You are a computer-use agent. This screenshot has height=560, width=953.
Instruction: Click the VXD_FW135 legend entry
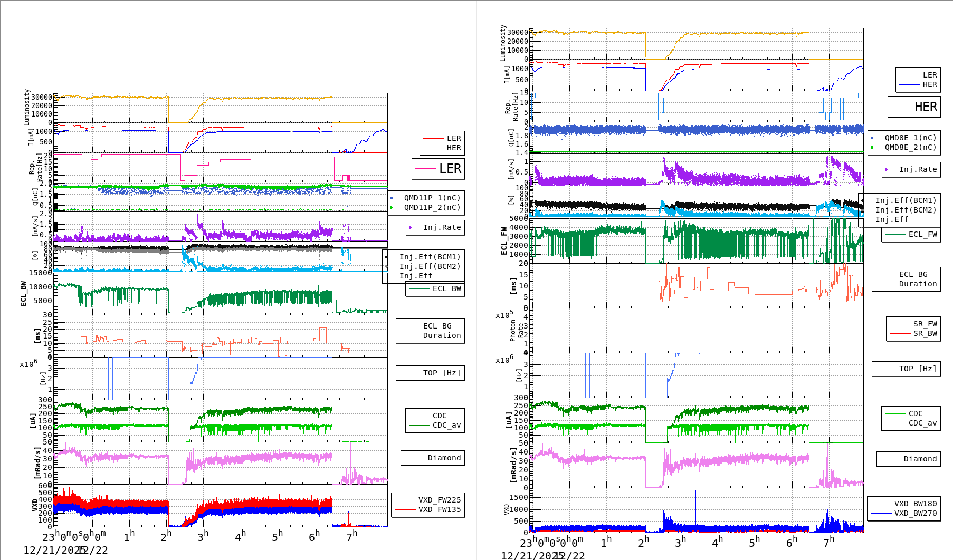pyautogui.click(x=439, y=509)
